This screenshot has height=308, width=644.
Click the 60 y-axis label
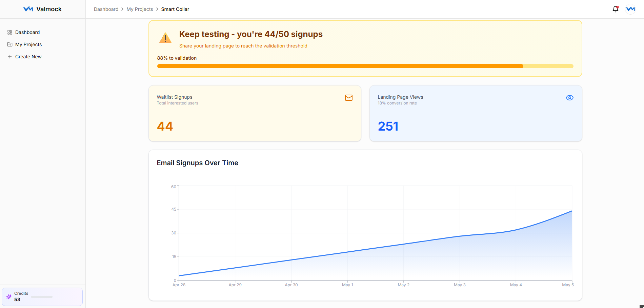(174, 187)
